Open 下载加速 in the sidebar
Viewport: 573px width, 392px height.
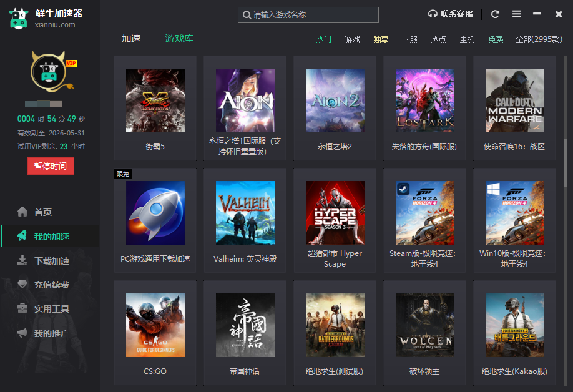point(50,261)
